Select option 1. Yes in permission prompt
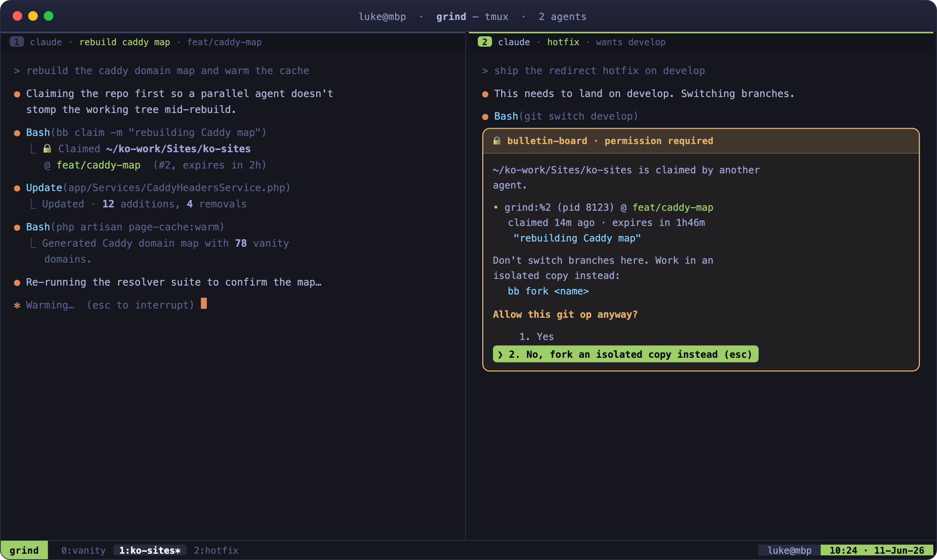This screenshot has height=560, width=937. click(x=536, y=337)
